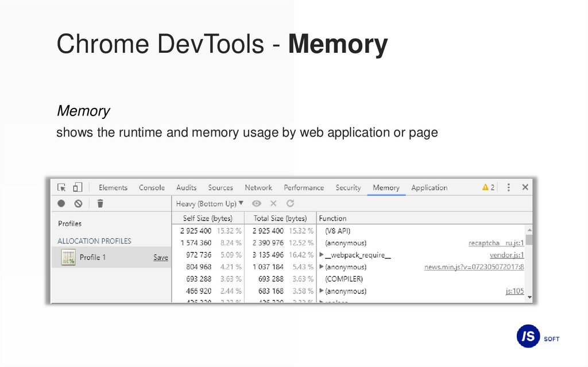Open the Application tab
Viewport: 588px width, 367px height.
(x=429, y=188)
